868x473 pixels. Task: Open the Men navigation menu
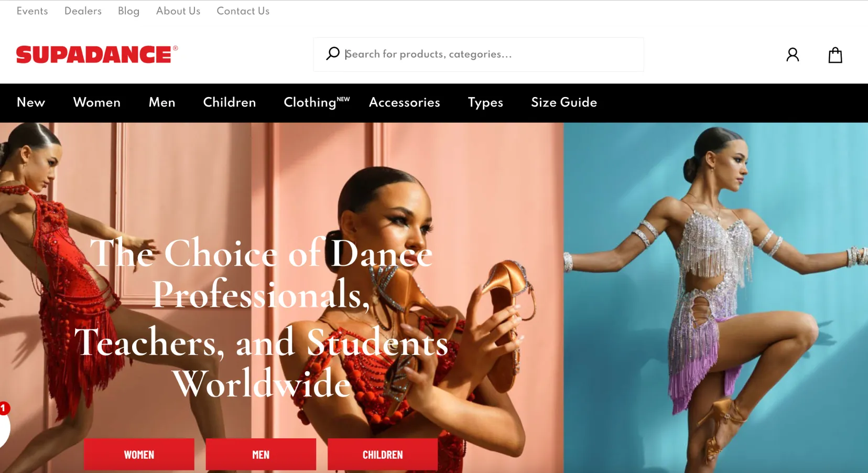pyautogui.click(x=162, y=102)
